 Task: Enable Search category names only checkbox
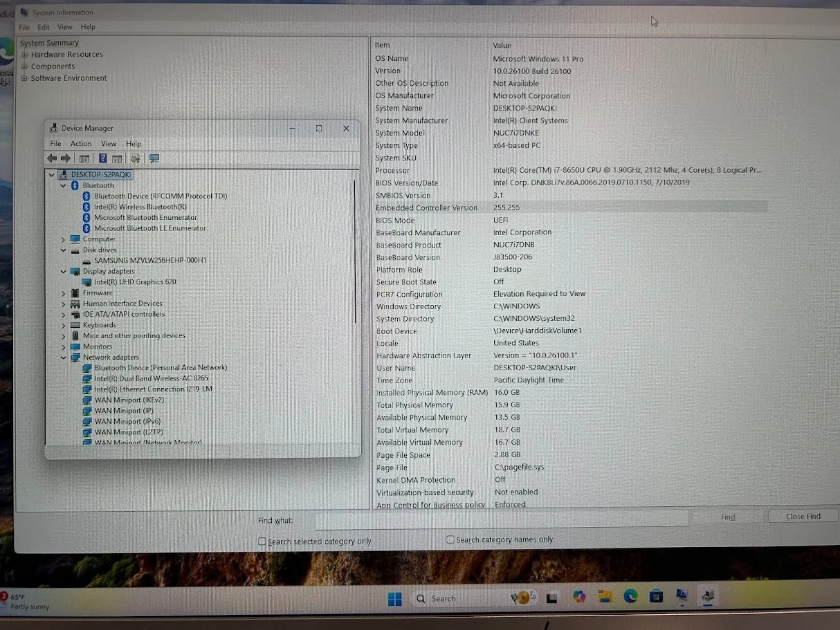pos(450,539)
